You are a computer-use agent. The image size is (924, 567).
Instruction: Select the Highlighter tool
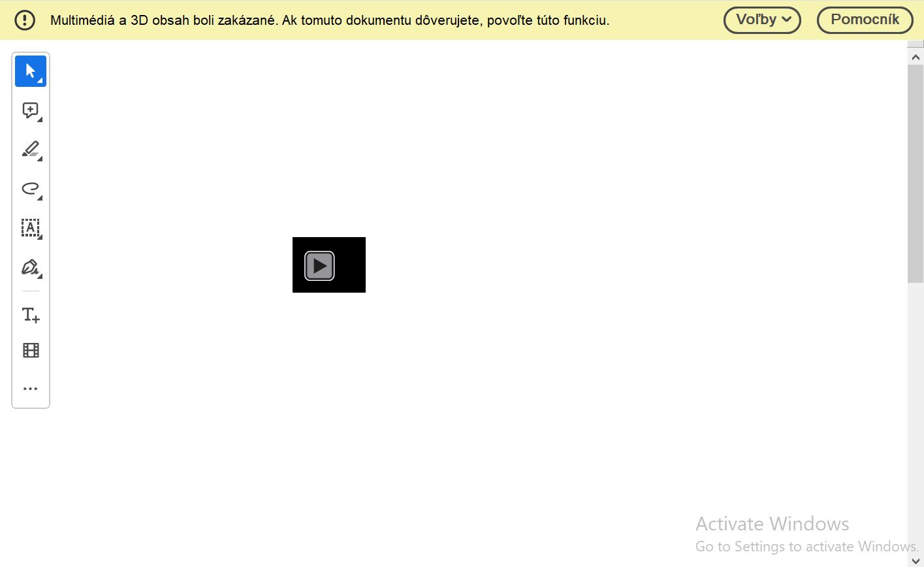[29, 149]
